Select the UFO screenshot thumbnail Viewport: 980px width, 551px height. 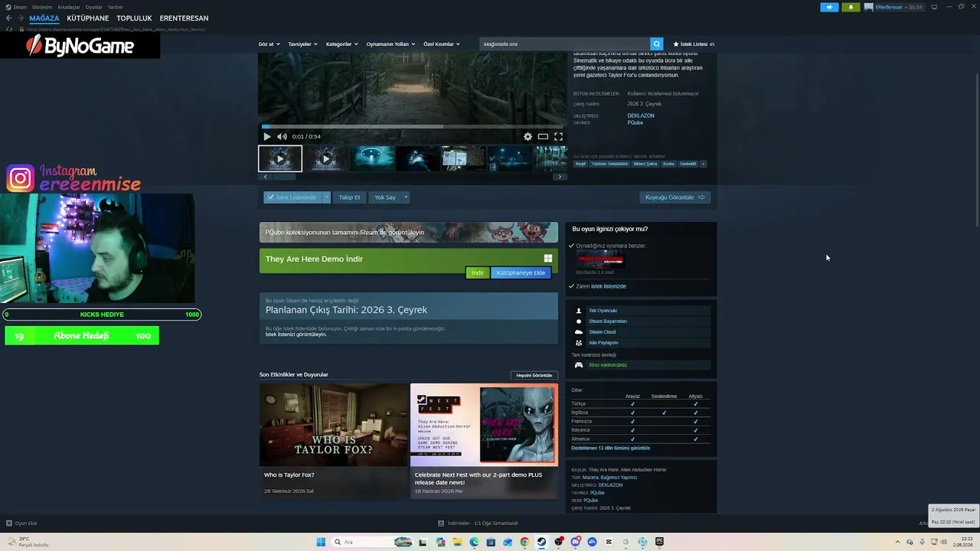pos(372,158)
